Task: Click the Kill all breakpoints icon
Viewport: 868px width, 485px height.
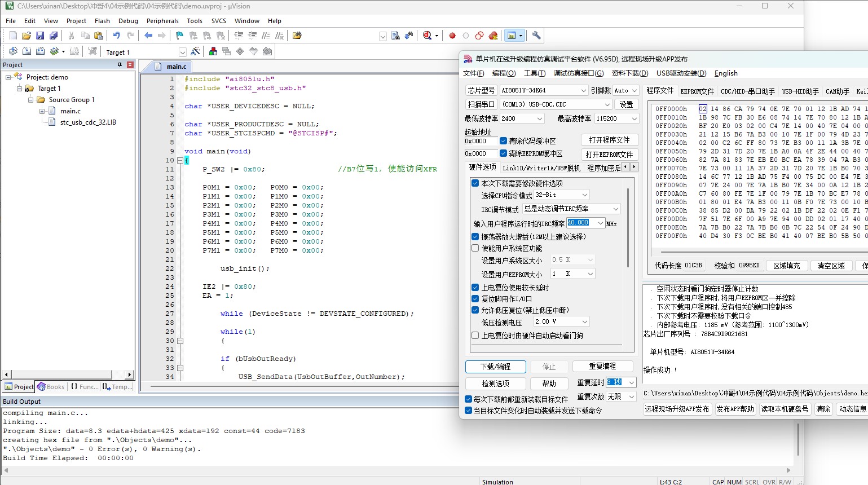Action: point(493,36)
